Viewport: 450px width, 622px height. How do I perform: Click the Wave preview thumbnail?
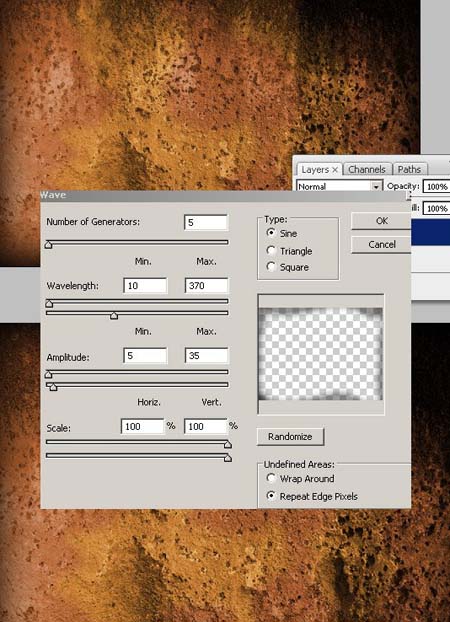point(321,354)
